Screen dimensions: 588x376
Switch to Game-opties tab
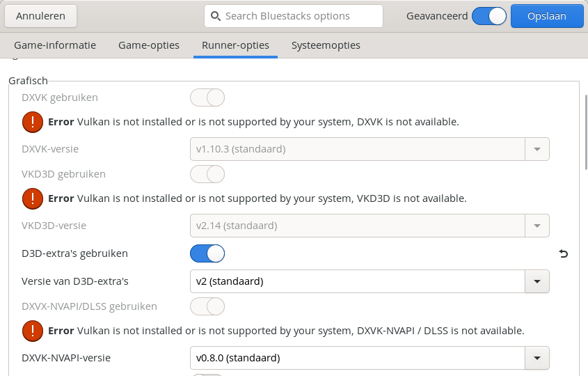click(149, 45)
